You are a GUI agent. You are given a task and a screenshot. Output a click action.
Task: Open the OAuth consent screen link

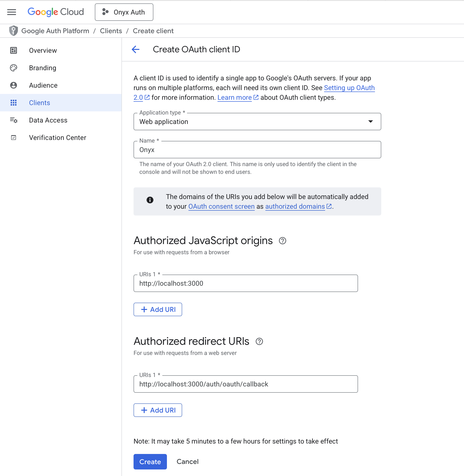221,207
